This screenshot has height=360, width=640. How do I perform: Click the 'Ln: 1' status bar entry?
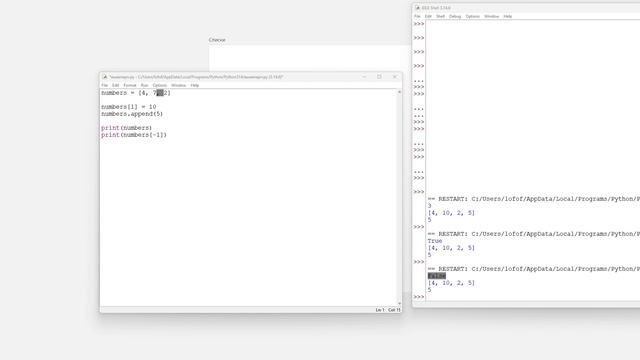[380, 310]
